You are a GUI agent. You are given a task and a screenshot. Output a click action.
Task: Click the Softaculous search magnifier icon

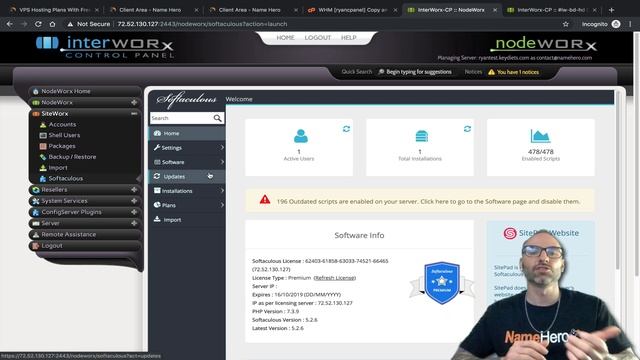(x=218, y=118)
